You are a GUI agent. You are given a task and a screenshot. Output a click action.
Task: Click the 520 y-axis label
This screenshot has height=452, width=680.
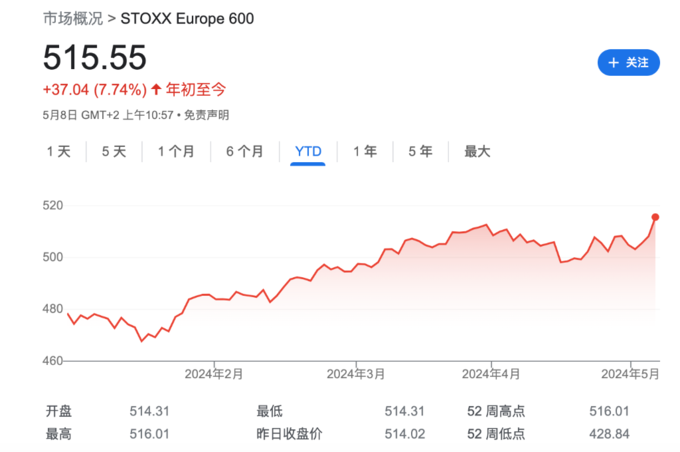click(52, 206)
